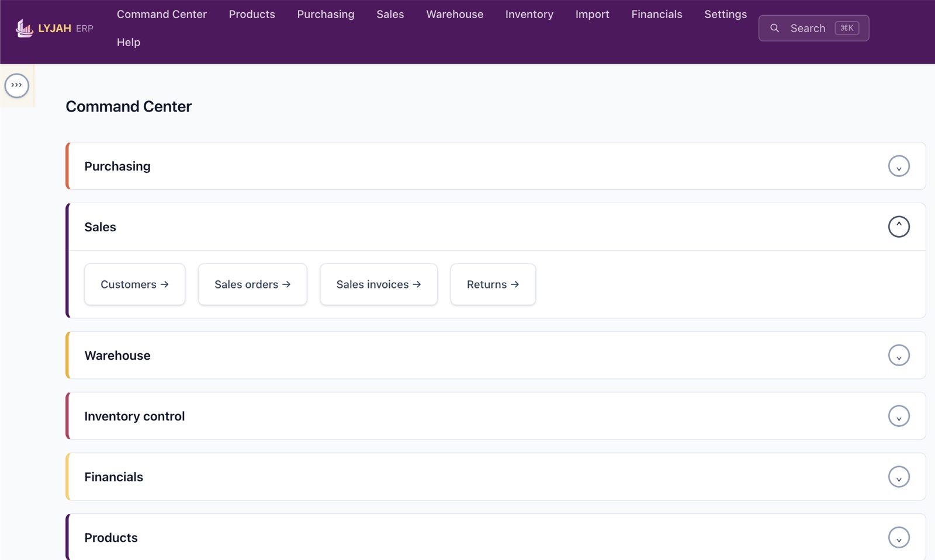Go to Sales invoices
This screenshot has height=560, width=935.
pyautogui.click(x=379, y=284)
